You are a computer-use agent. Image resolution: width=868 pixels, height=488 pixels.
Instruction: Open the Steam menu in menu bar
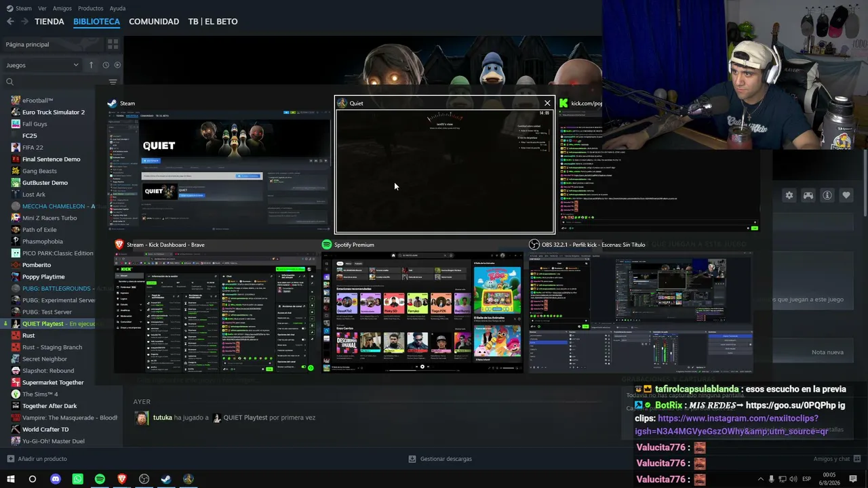click(23, 8)
